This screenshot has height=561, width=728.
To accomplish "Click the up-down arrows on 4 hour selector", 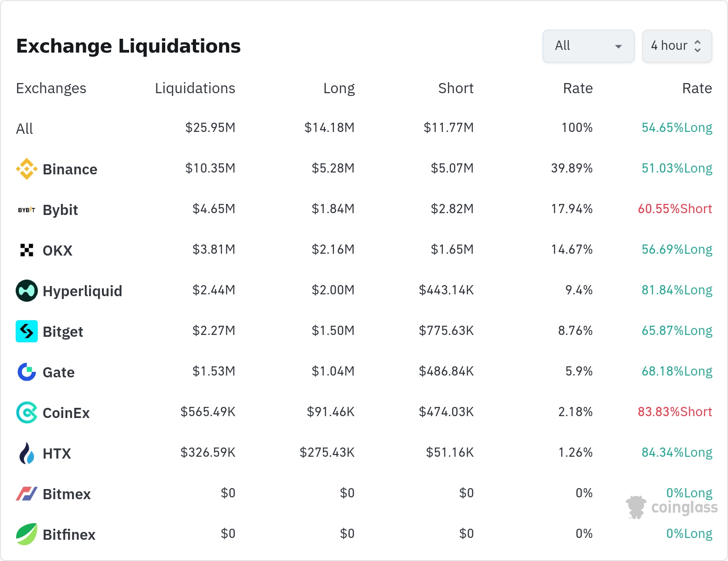I will (x=698, y=46).
